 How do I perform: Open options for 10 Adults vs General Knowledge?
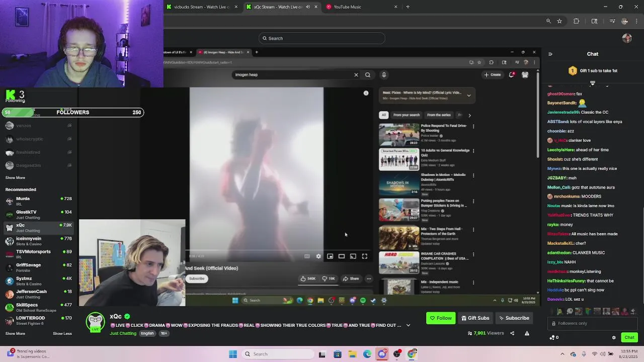[473, 151]
